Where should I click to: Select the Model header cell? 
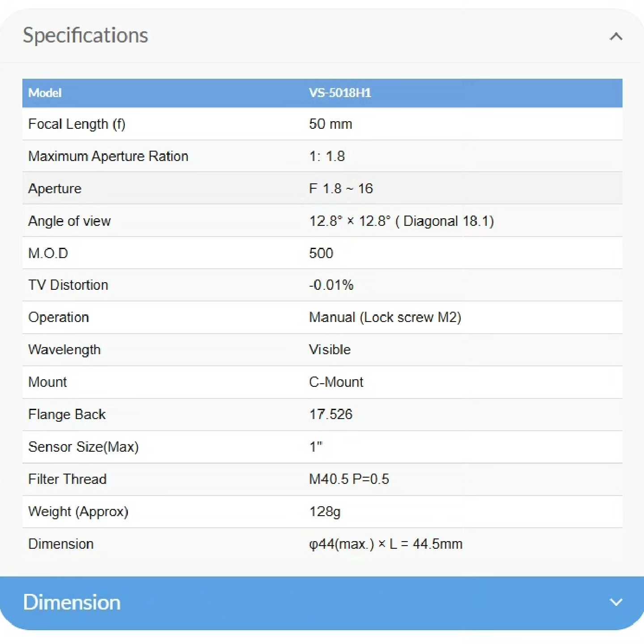(45, 93)
